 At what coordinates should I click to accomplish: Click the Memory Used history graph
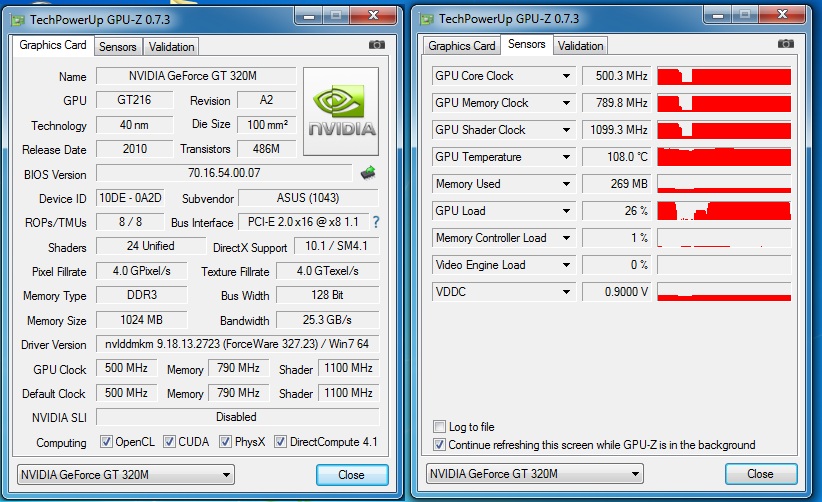point(724,184)
